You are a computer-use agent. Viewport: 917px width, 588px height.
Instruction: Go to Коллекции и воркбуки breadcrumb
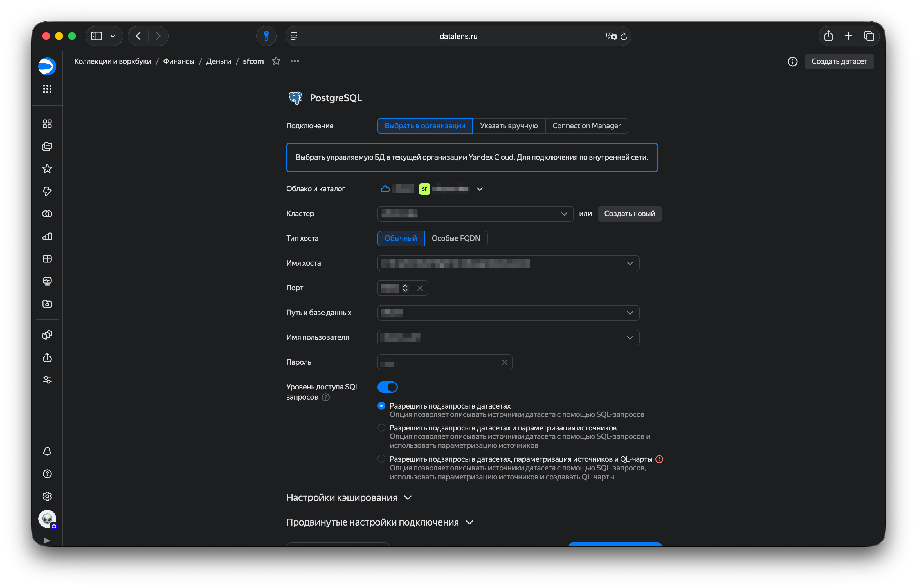(x=113, y=61)
